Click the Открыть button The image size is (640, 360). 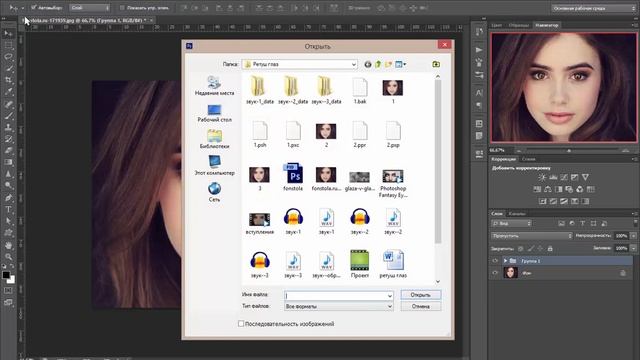coord(420,295)
